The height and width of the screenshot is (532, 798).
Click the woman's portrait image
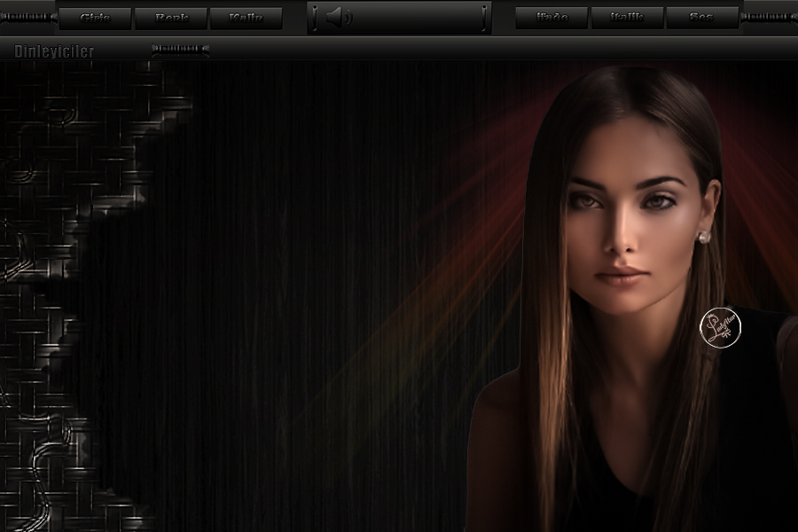(630, 266)
